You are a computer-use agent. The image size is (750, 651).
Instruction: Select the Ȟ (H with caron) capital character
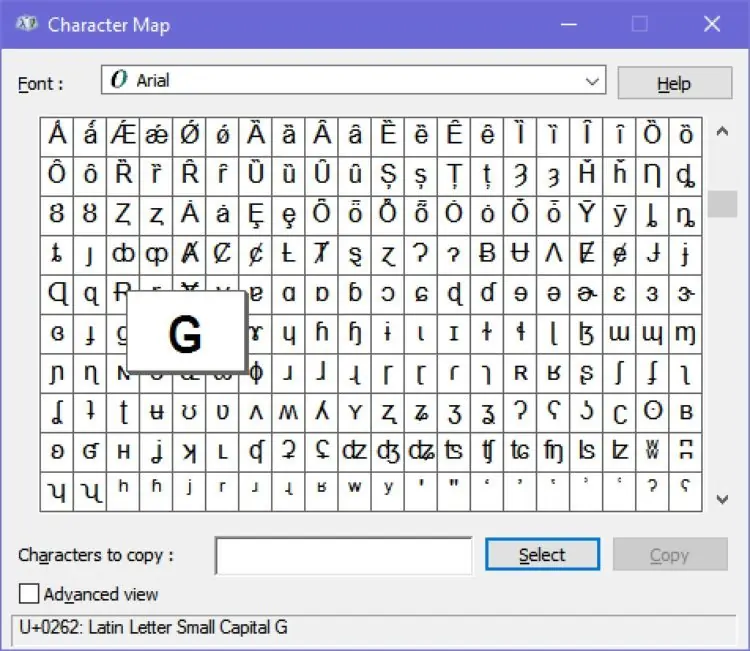pos(586,176)
